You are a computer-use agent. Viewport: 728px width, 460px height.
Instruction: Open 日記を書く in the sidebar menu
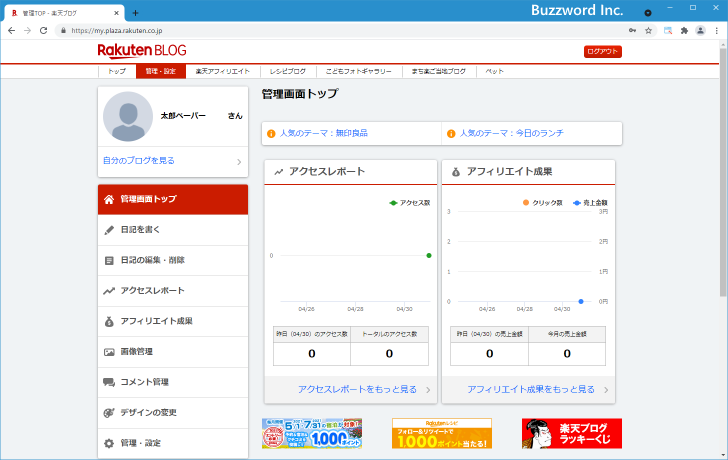(x=173, y=230)
